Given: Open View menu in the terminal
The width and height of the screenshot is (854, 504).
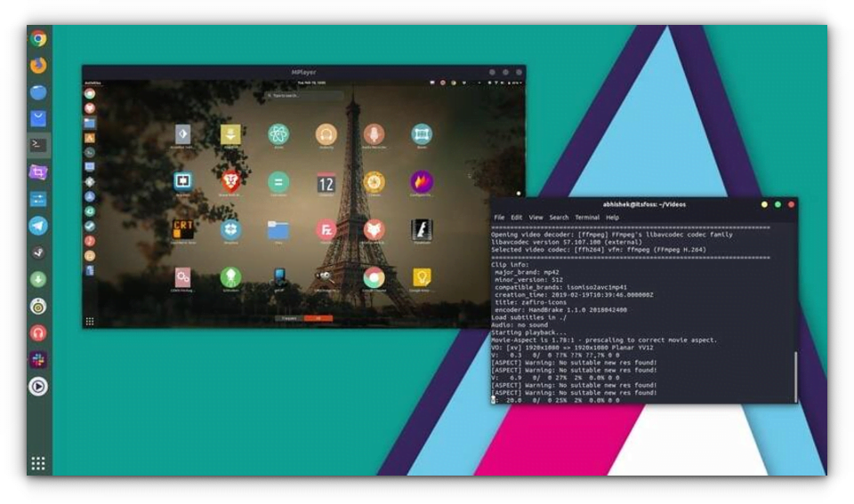Looking at the screenshot, I should point(536,217).
